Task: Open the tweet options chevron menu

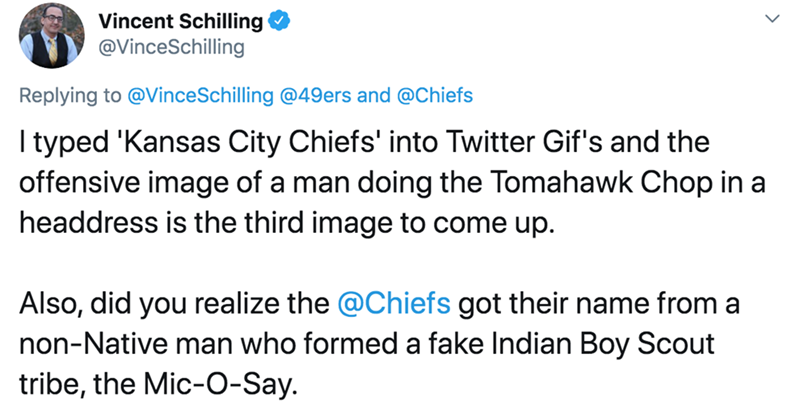Action: pos(770,20)
